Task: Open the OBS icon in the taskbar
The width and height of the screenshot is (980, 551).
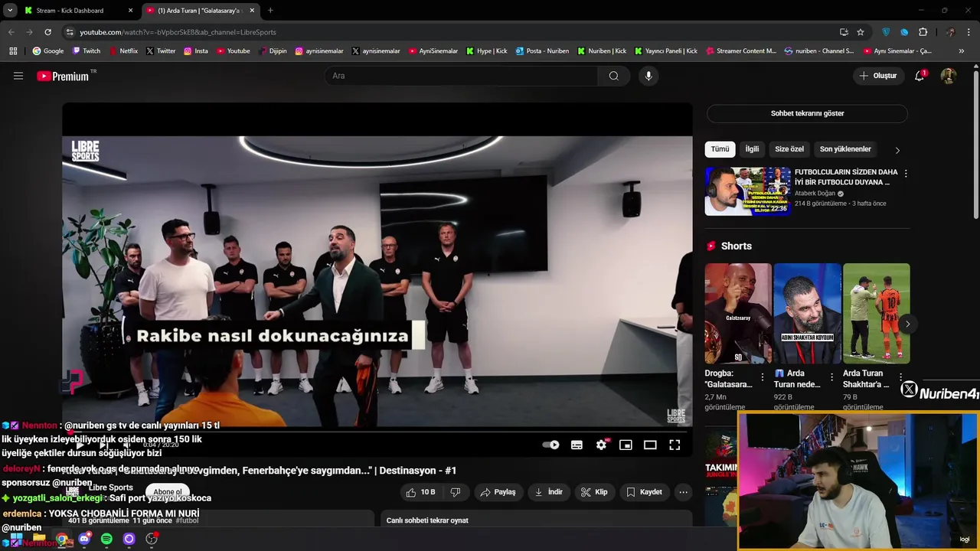Action: click(x=152, y=539)
